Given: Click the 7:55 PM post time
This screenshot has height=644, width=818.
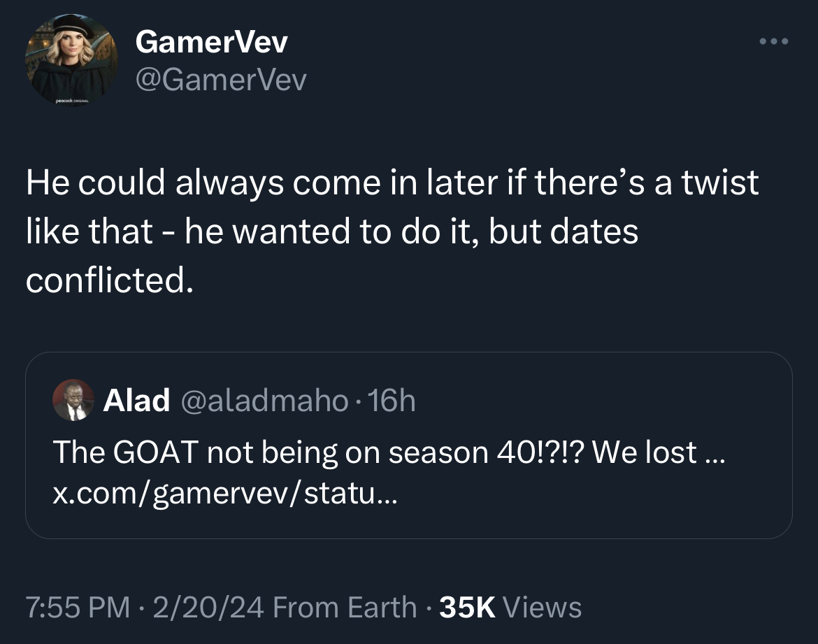Looking at the screenshot, I should point(78,608).
